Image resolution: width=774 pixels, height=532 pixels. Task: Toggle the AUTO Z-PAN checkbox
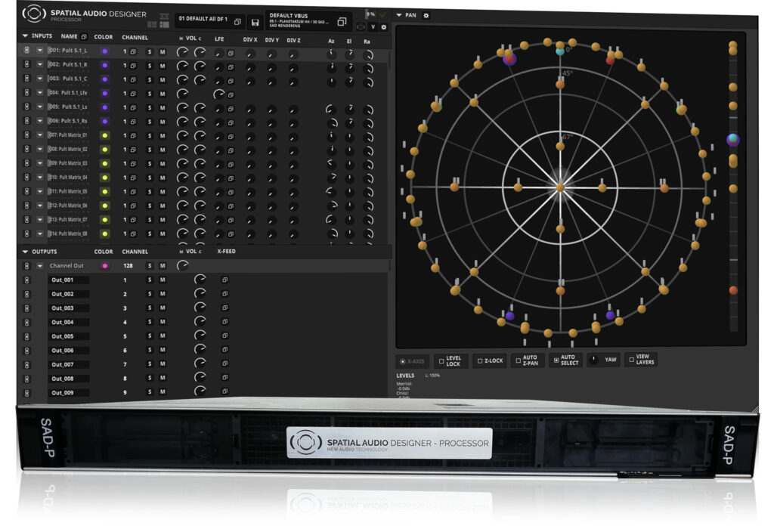(518, 360)
